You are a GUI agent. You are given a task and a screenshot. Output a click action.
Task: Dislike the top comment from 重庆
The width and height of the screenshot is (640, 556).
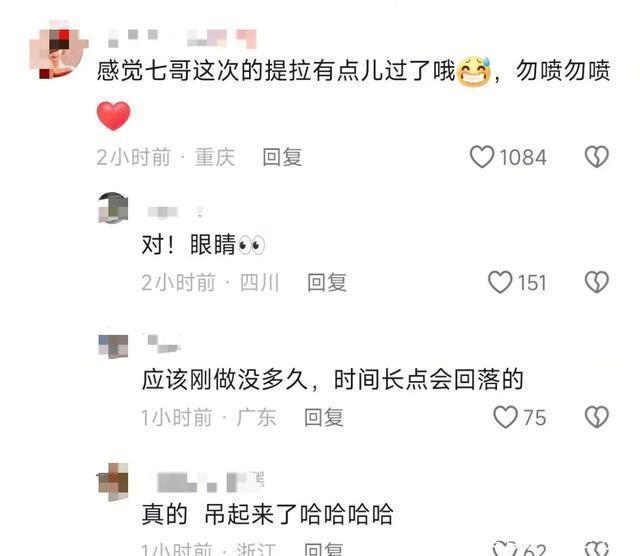[x=597, y=157]
